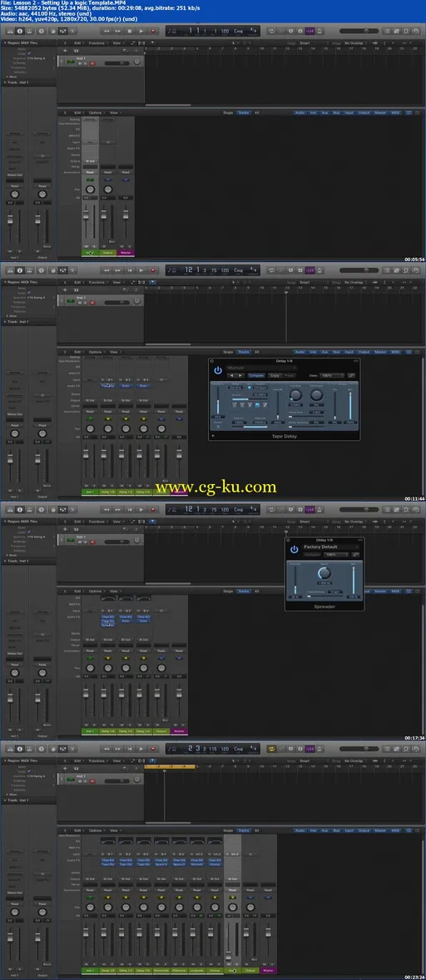
Task: Open the Options menu in first frame mixer
Action: [95, 112]
